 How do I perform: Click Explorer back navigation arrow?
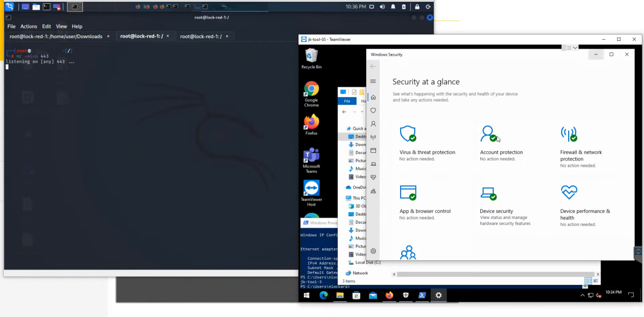pyautogui.click(x=344, y=112)
